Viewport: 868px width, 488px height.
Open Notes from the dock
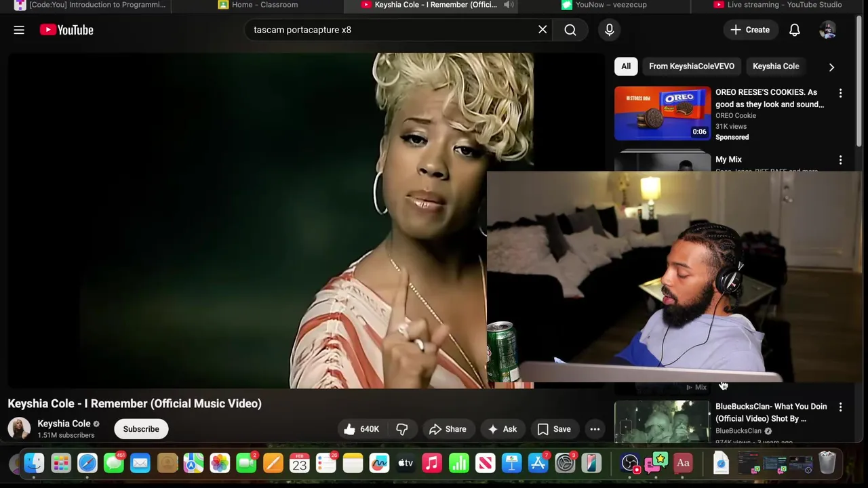(353, 464)
